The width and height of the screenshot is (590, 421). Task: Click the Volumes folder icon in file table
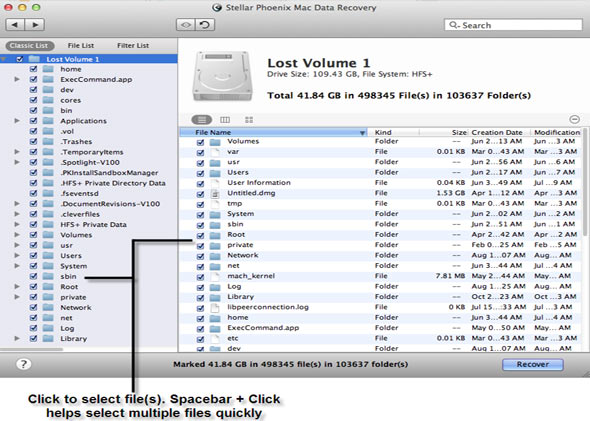pyautogui.click(x=215, y=142)
